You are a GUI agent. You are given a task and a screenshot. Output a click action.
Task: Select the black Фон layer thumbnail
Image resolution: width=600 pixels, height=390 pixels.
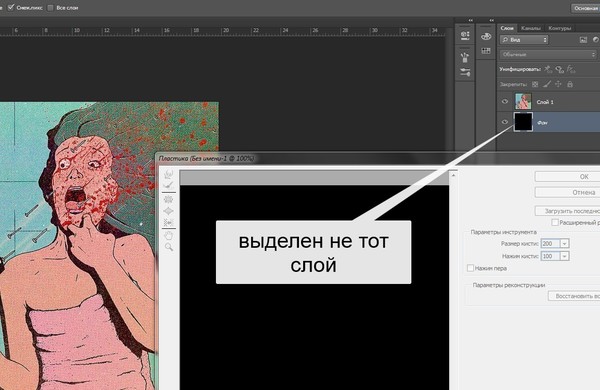(523, 122)
